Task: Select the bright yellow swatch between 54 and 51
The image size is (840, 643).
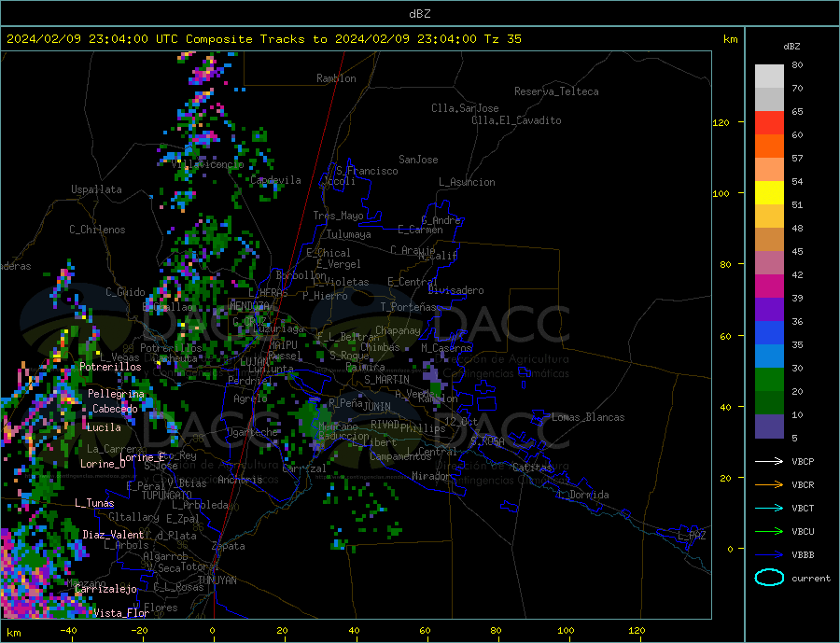Action: 769,193
